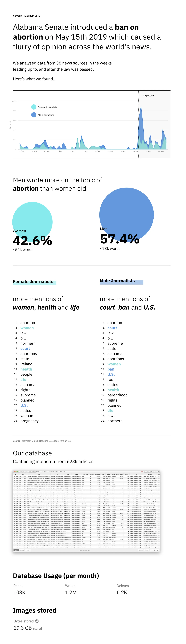Switch to the Structure tab

tap(22, 550)
